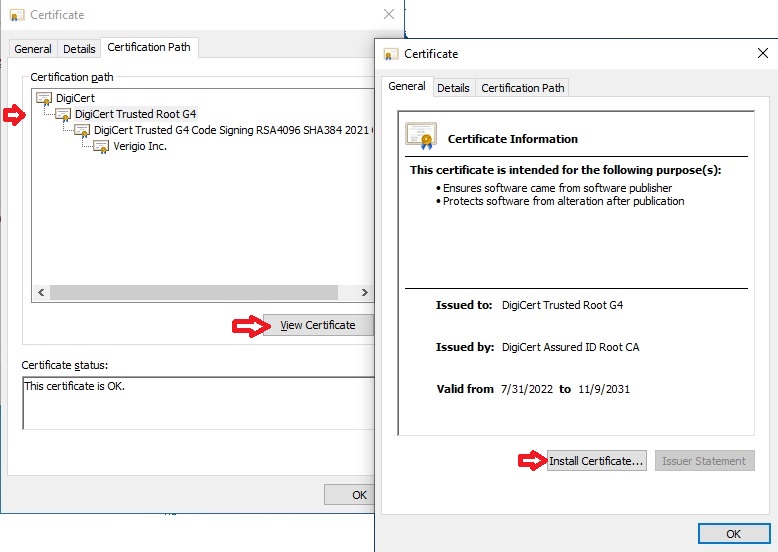Click the intended purposes heading text
Screen dimensions: 778x552
coord(565,170)
